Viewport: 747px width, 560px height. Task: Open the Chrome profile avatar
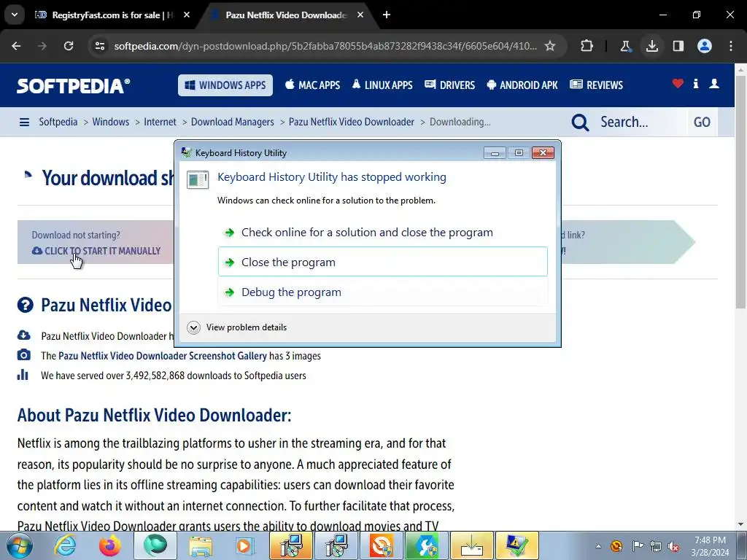[x=705, y=46]
